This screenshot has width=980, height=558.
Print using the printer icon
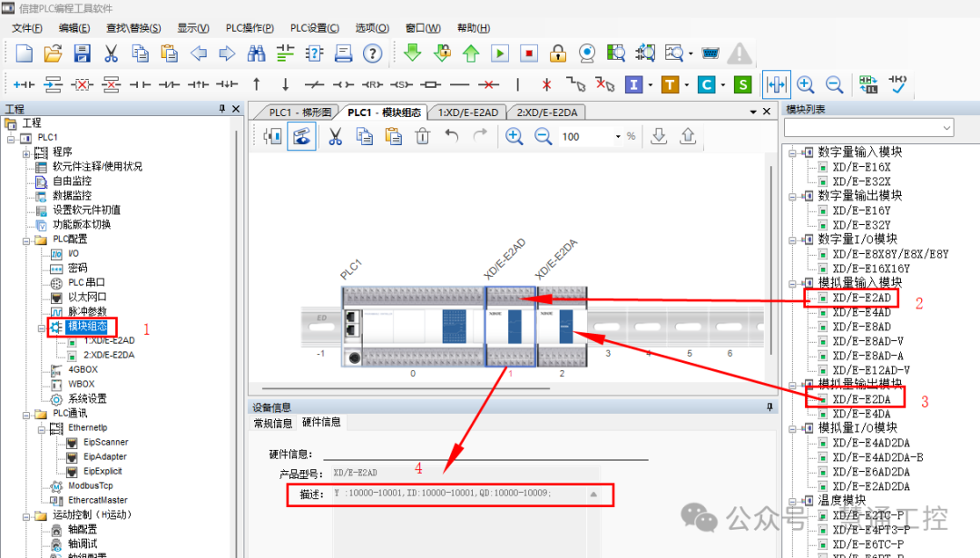tap(343, 54)
